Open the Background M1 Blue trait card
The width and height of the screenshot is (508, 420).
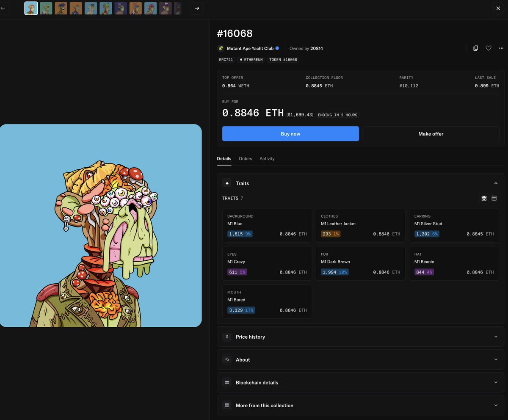[267, 225]
